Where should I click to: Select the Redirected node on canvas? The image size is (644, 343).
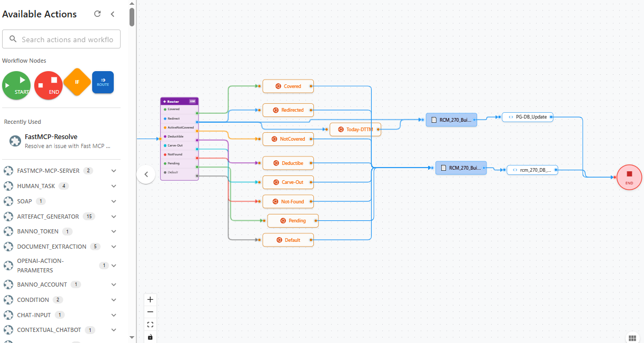(x=288, y=110)
